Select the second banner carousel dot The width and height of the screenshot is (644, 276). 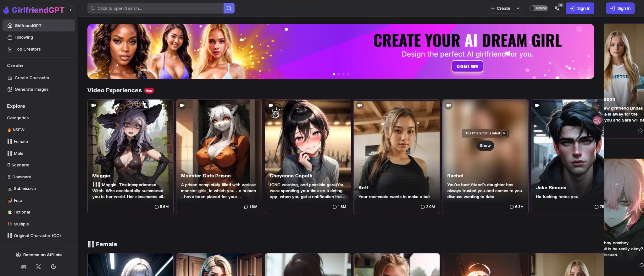(x=339, y=74)
